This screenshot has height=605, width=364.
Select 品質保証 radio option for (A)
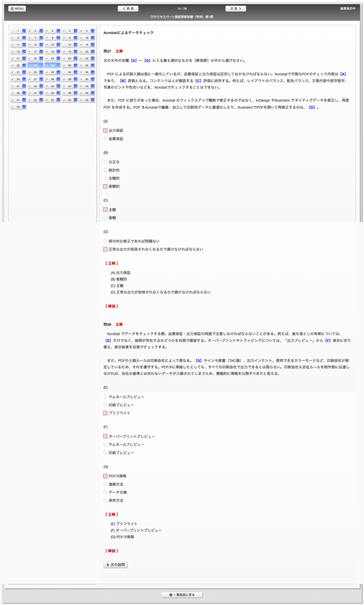pyautogui.click(x=105, y=139)
